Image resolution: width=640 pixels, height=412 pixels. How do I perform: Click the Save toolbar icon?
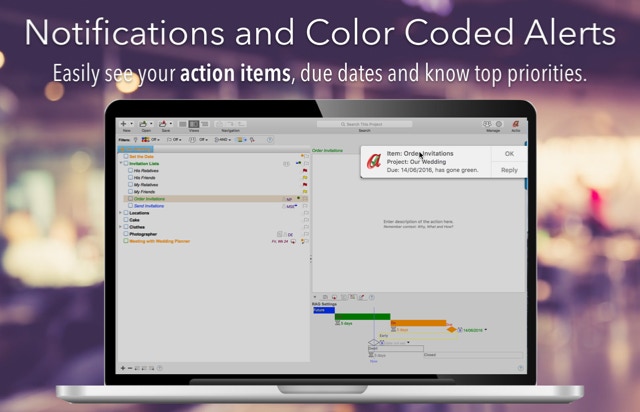click(165, 124)
